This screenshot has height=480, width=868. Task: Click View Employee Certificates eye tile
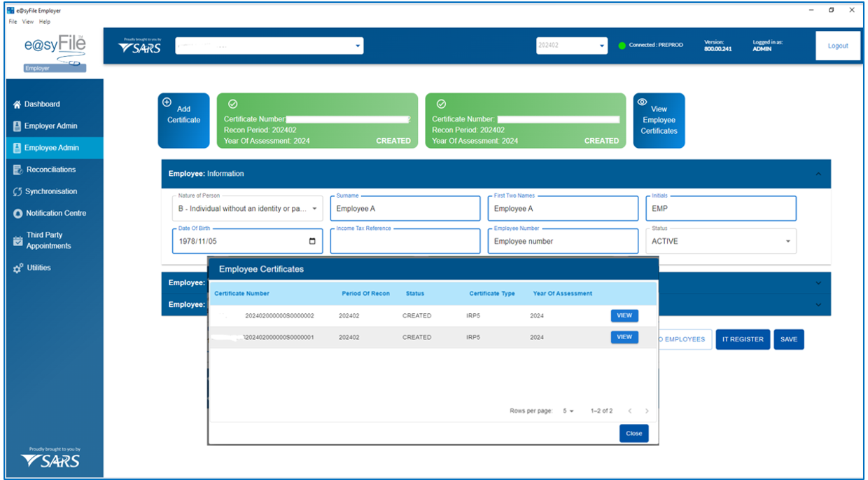[x=659, y=121]
